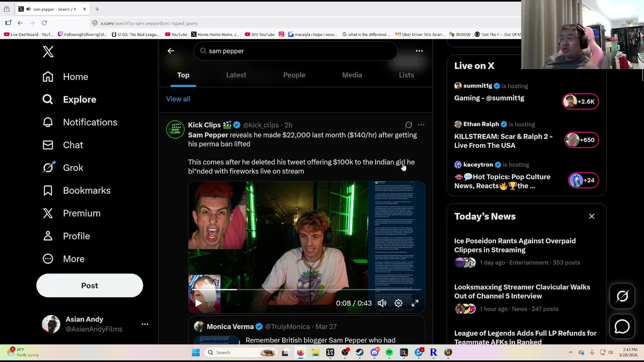644x362 pixels.
Task: Open the More sidebar menu
Action: click(x=63, y=259)
